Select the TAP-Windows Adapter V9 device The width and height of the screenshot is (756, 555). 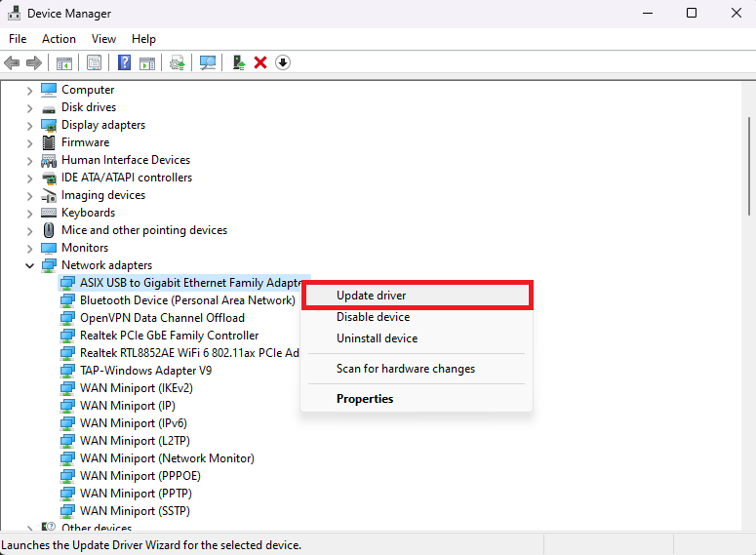(145, 371)
